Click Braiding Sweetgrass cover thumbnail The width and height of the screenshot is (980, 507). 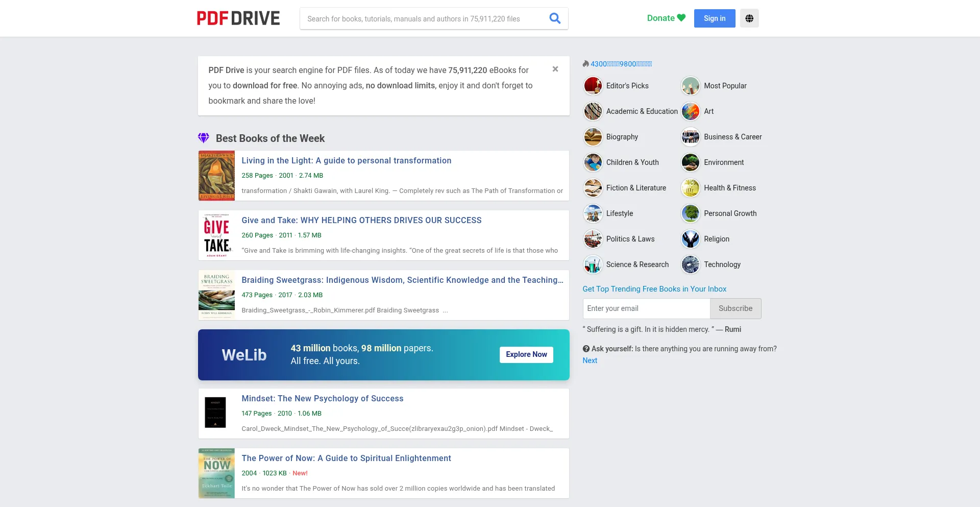(x=216, y=295)
